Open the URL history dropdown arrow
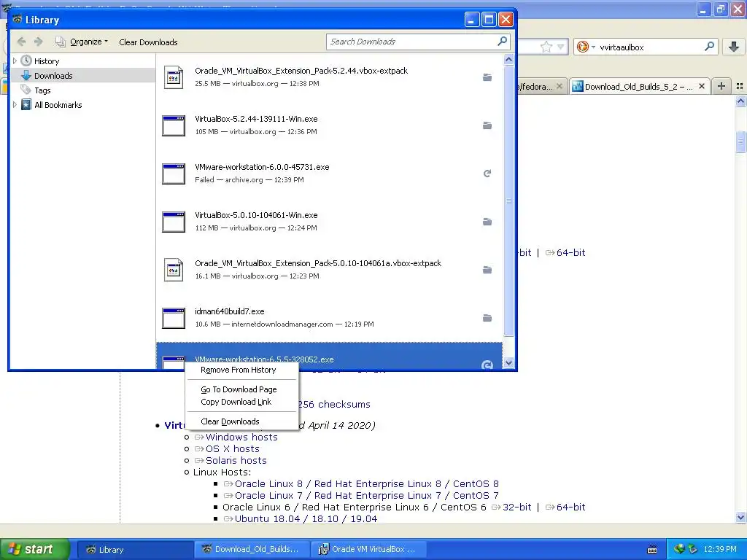 561,47
